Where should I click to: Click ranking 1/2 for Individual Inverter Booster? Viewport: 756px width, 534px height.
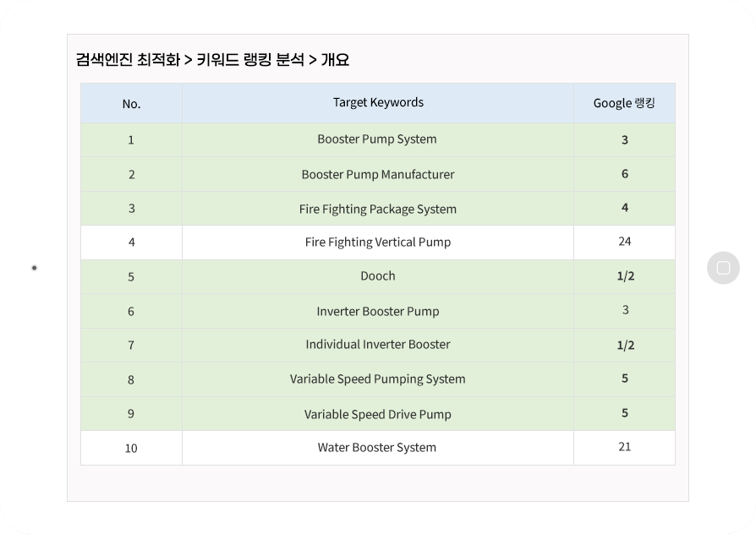click(625, 345)
